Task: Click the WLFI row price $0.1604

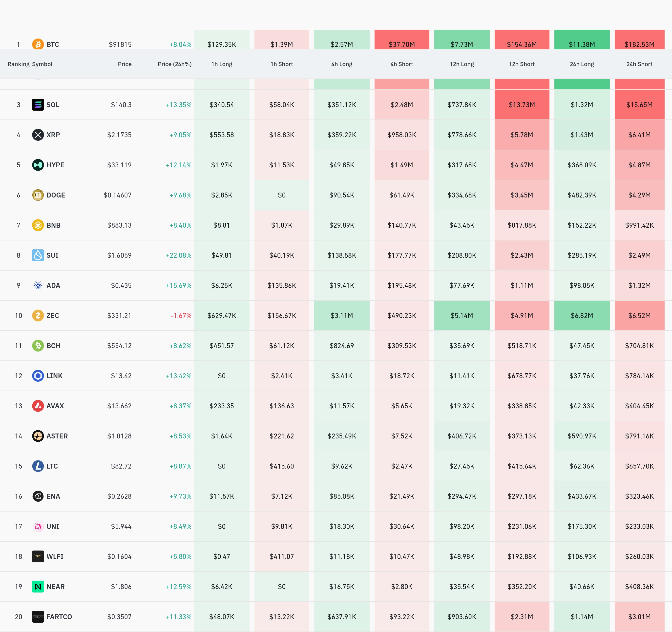Action: [x=119, y=556]
